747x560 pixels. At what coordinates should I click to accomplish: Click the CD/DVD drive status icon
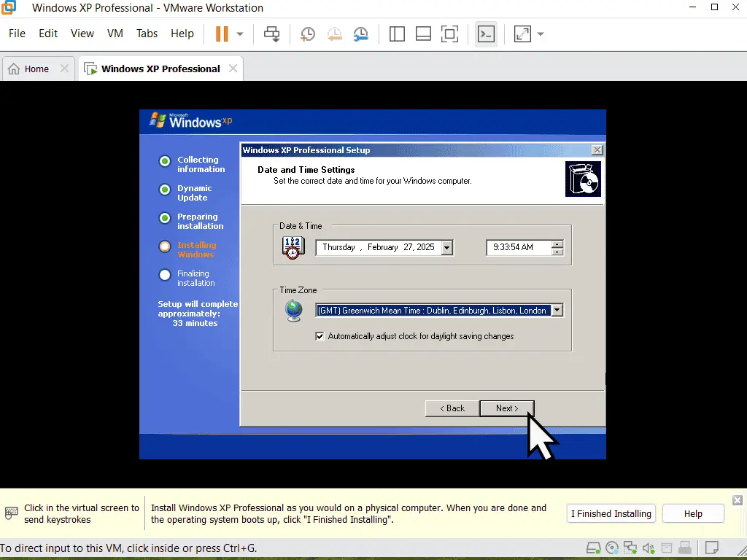(x=612, y=548)
